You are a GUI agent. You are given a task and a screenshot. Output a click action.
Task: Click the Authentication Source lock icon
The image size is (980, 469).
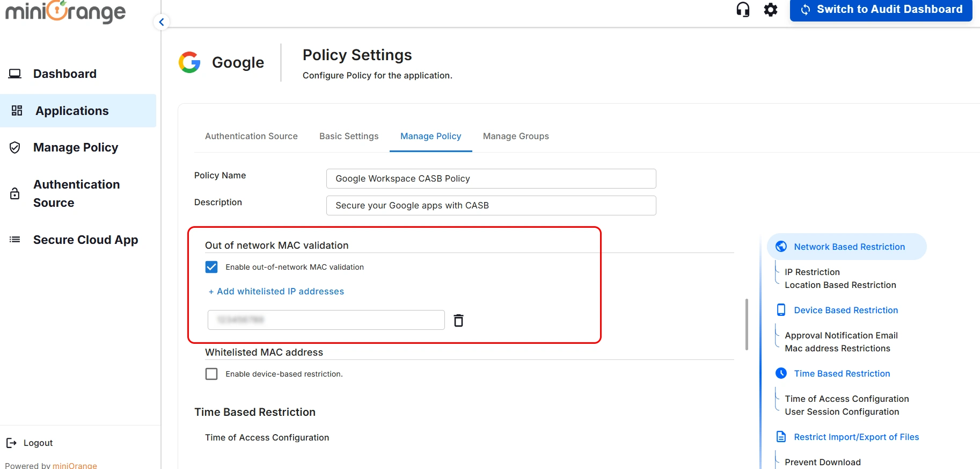pos(15,193)
